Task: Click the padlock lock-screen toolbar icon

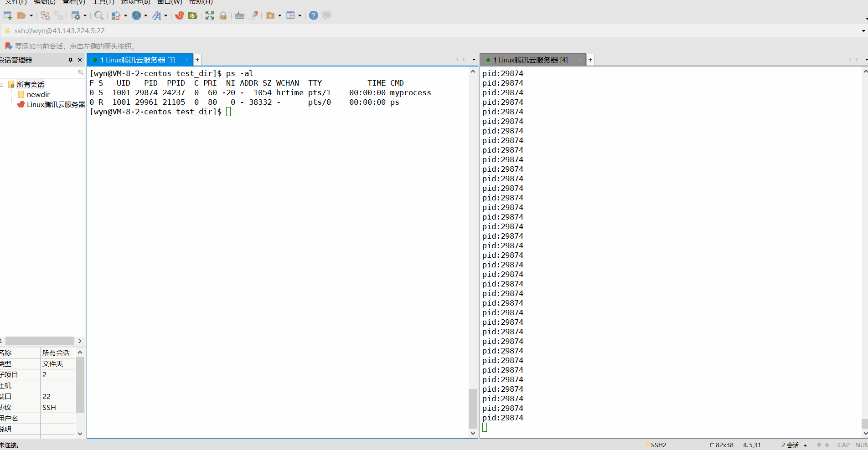Action: pyautogui.click(x=223, y=15)
